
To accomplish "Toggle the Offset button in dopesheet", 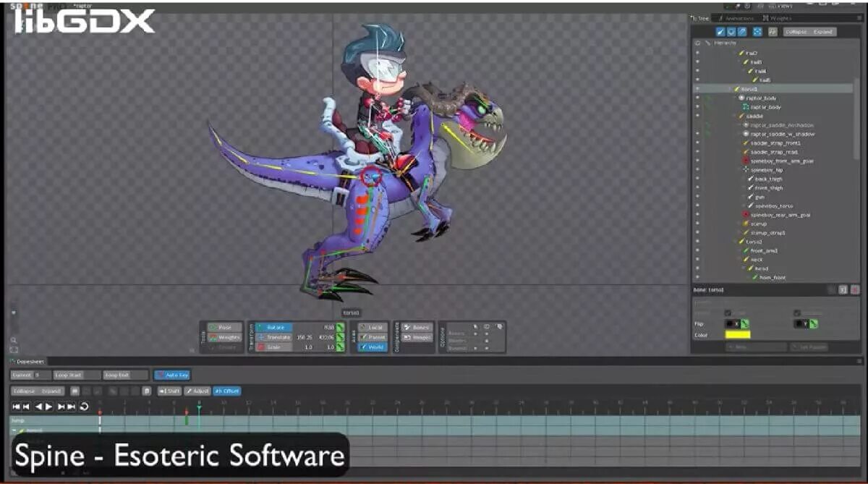I will tap(226, 391).
